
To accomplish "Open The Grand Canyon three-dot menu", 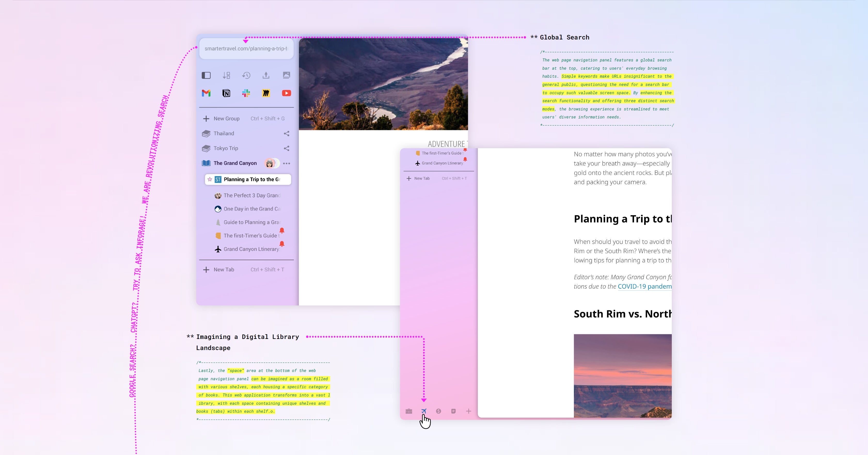I will point(287,164).
